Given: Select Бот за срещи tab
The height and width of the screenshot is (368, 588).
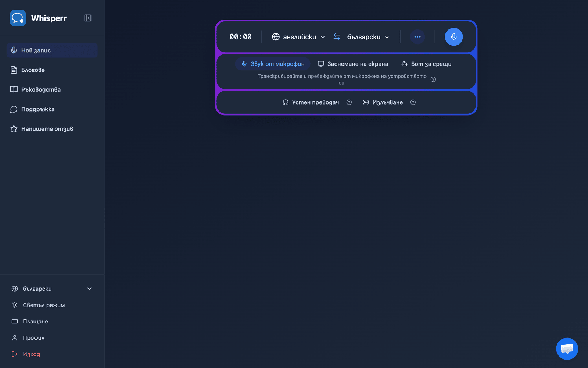Looking at the screenshot, I should (426, 64).
